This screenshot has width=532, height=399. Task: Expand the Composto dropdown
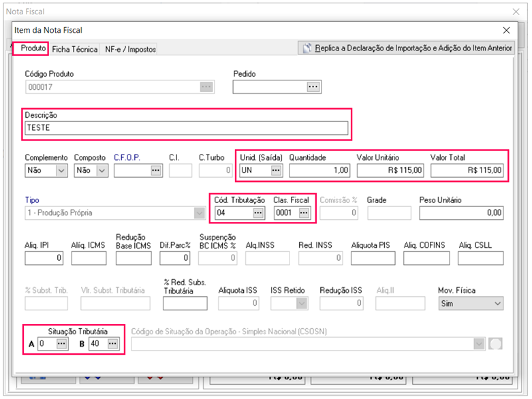[102, 171]
